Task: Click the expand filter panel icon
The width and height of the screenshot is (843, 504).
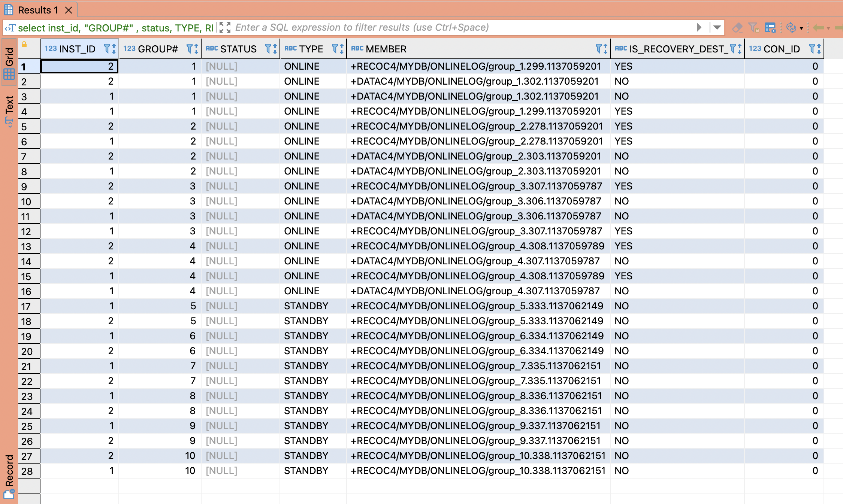Action: 225,27
